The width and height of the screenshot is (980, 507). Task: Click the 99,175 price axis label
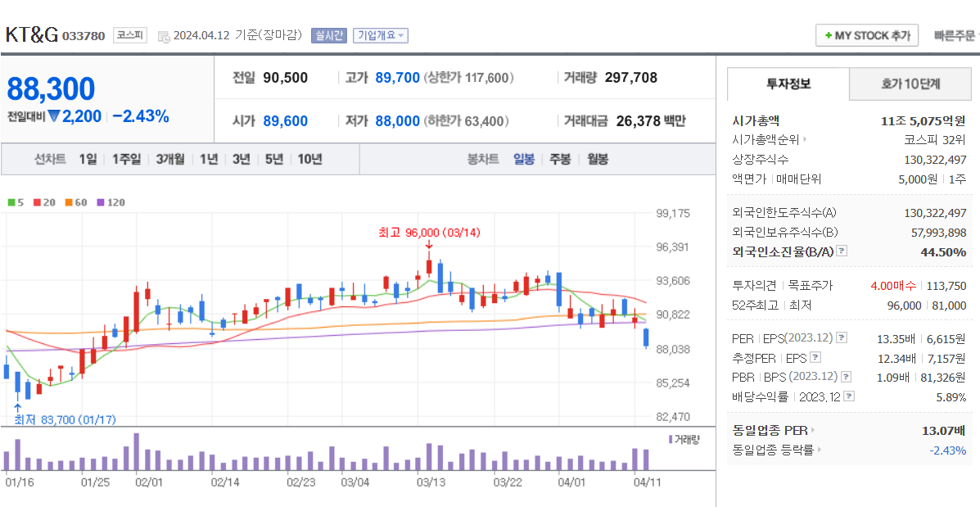pyautogui.click(x=673, y=213)
